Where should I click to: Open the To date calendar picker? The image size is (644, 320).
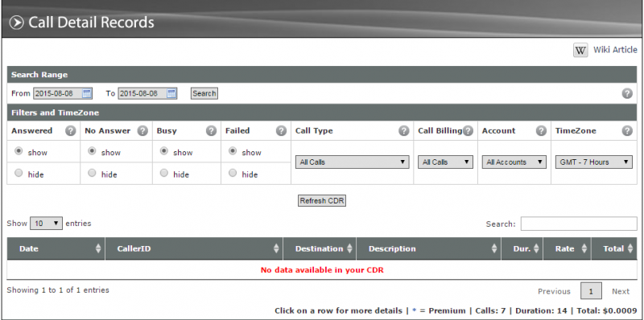point(171,93)
